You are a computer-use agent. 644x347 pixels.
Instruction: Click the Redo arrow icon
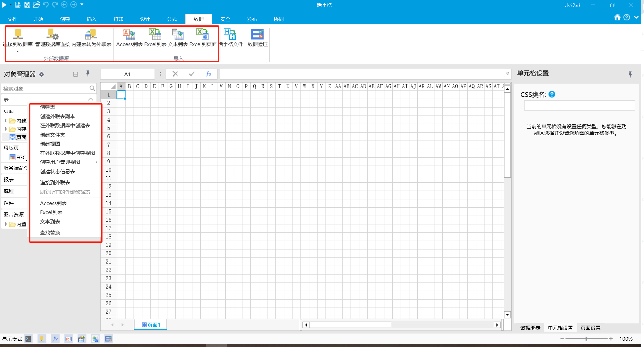(x=55, y=5)
